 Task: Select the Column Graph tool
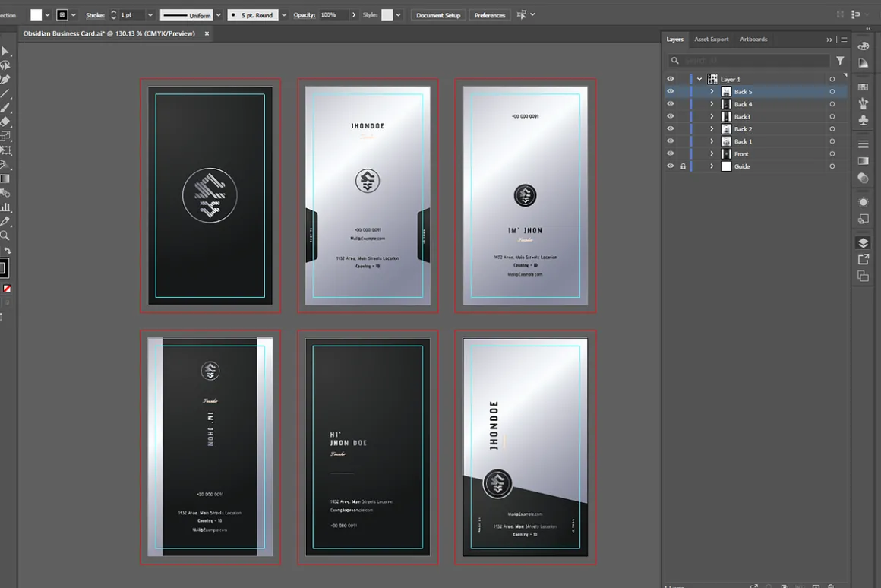(5, 207)
